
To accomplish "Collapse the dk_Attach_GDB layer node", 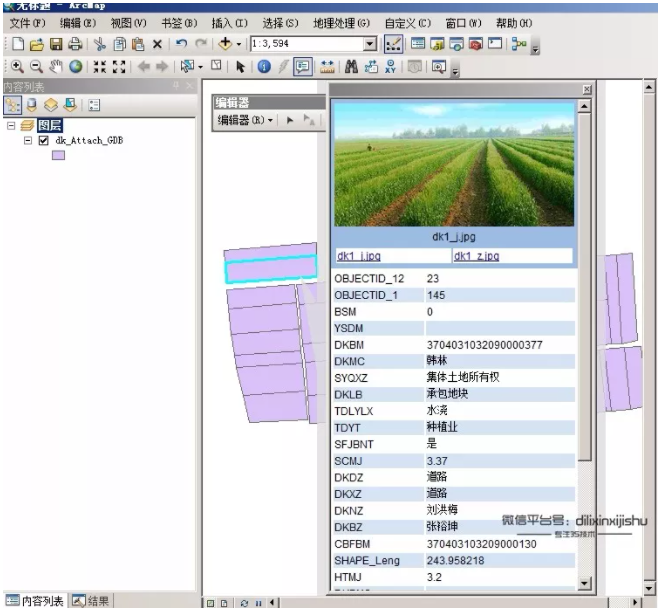I will (28, 140).
